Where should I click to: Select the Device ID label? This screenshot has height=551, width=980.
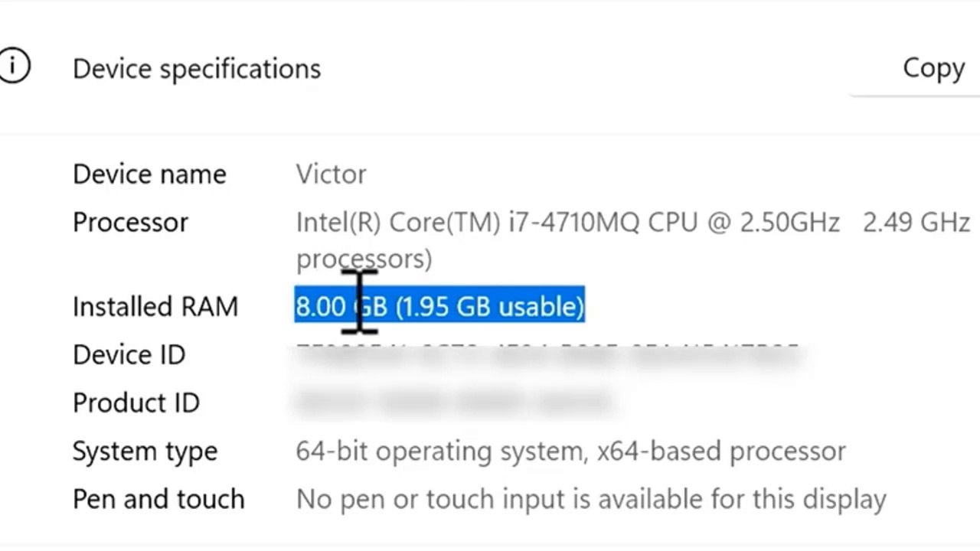coord(129,354)
